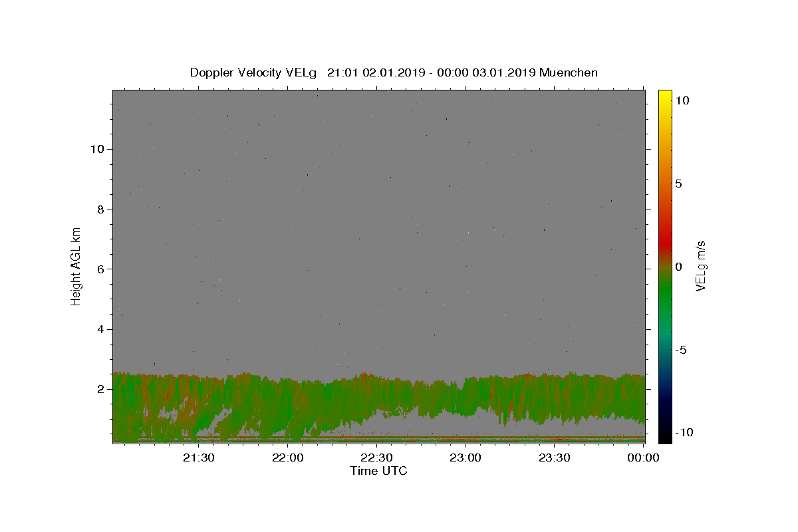Click the colorbar value -5 label

681,350
